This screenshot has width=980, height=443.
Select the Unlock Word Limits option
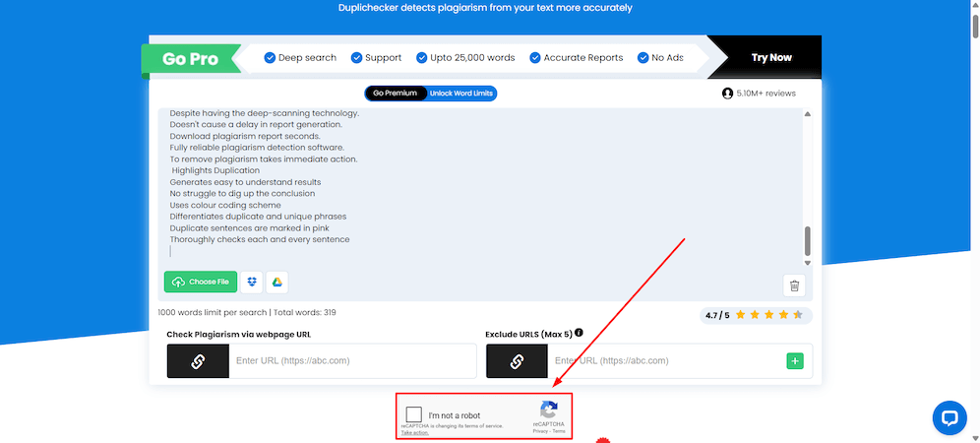pos(461,94)
